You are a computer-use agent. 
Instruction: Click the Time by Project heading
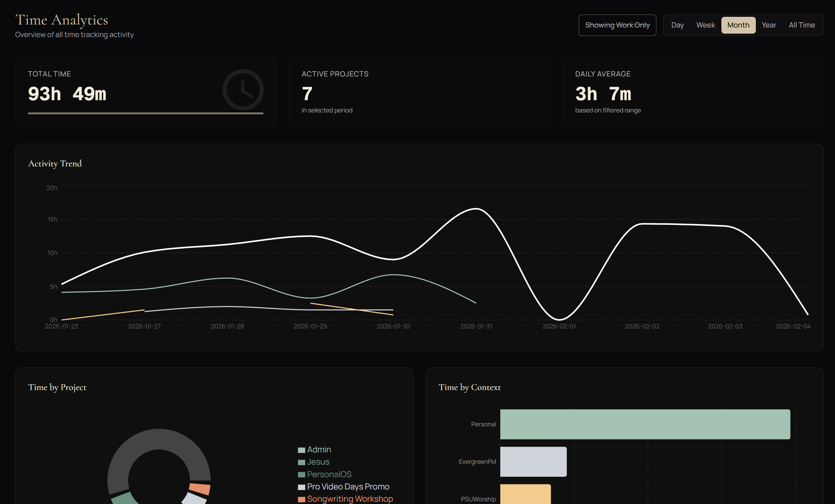(x=57, y=387)
